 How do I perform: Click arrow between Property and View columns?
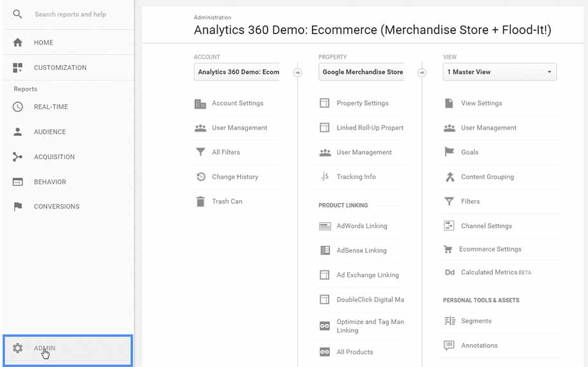click(x=422, y=73)
